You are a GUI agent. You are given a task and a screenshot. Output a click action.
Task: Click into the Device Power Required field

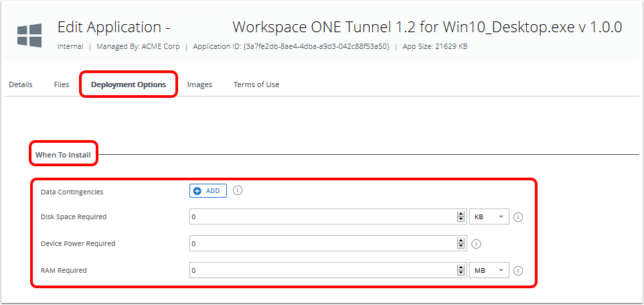coord(321,244)
